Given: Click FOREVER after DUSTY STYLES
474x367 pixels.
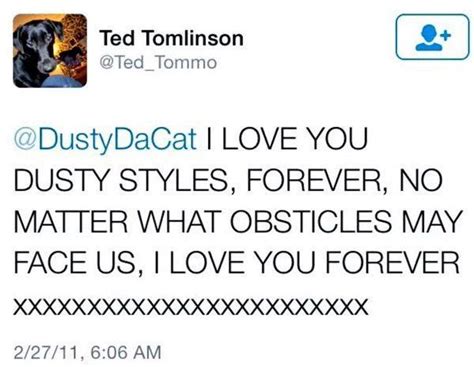Looking at the screenshot, I should pyautogui.click(x=313, y=180).
